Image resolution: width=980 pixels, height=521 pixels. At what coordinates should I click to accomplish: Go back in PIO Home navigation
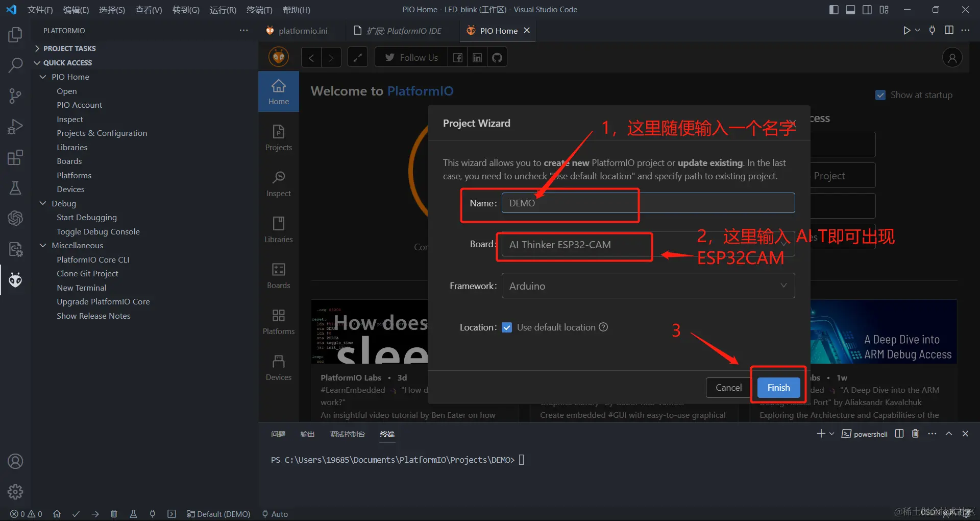click(311, 58)
